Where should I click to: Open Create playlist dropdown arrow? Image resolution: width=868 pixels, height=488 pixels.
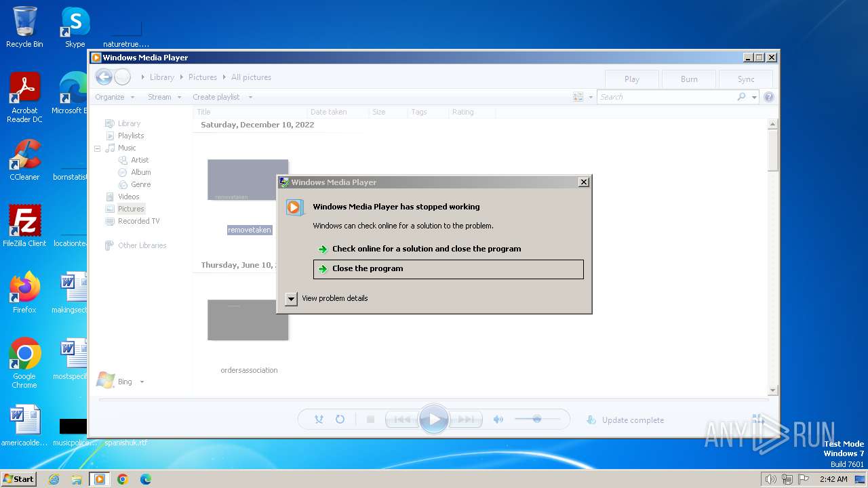tap(250, 97)
